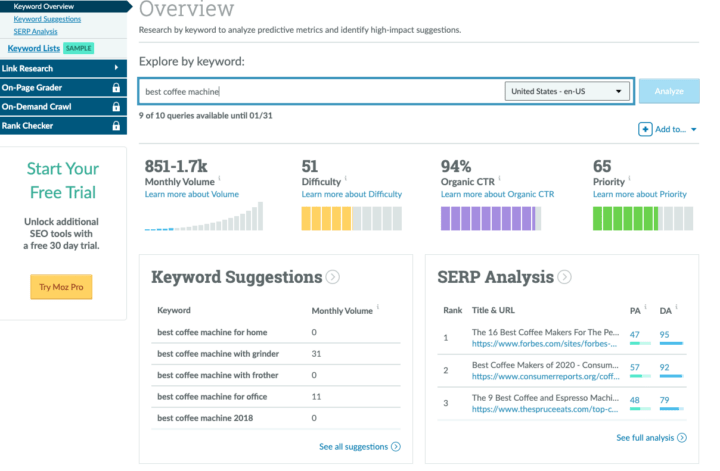Image resolution: width=720 pixels, height=471 pixels.
Task: Click info icon next to Monthly Volume column
Action: click(378, 307)
